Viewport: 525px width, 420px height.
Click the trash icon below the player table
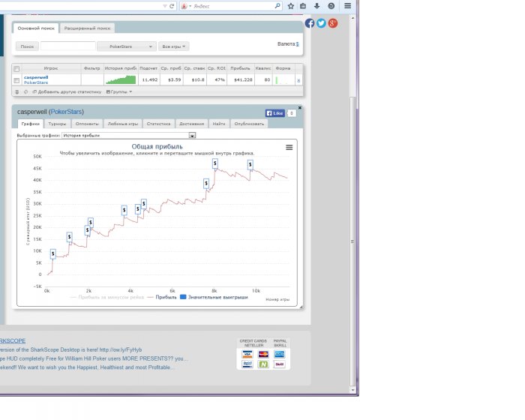click(x=17, y=91)
